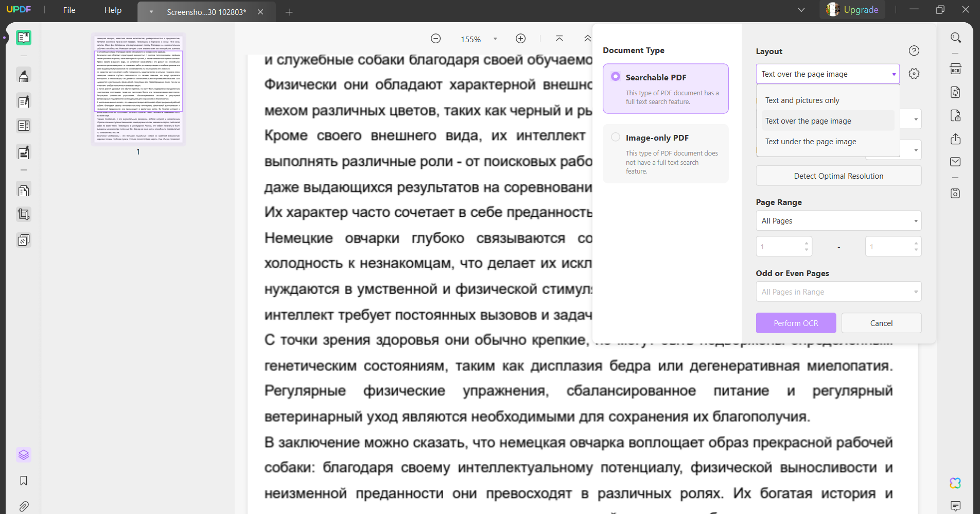
Task: Click the Upgrade button
Action: (x=852, y=10)
